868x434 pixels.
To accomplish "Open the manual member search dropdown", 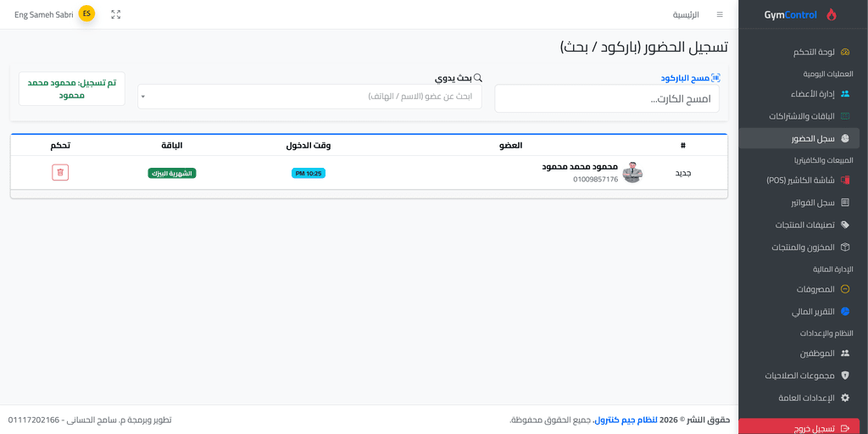I will pos(309,97).
